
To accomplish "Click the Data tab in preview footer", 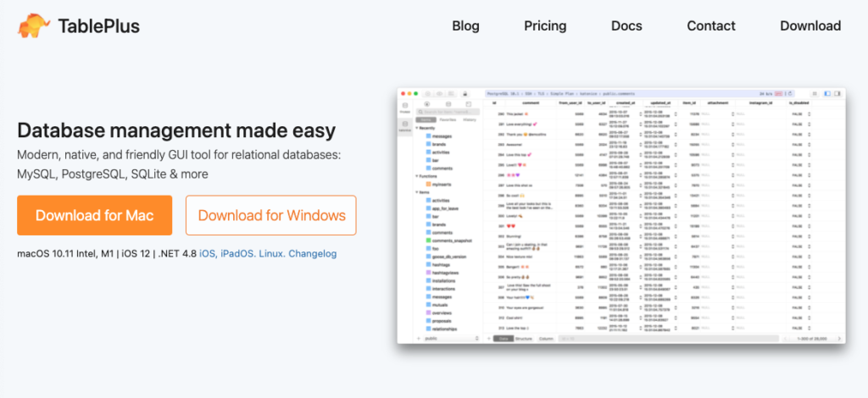I will 504,339.
